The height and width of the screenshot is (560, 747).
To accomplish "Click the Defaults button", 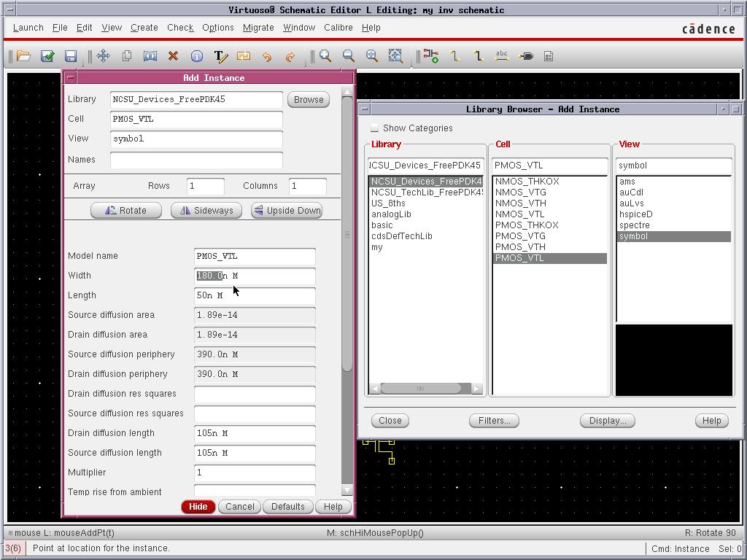I will coord(287,507).
